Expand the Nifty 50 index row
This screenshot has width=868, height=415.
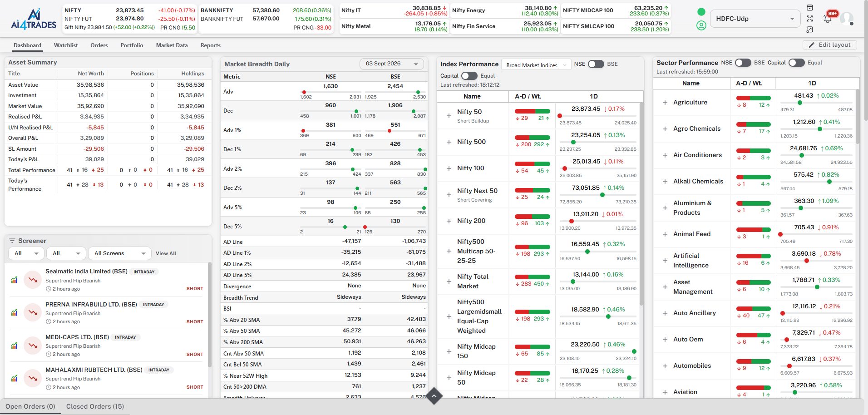click(449, 116)
